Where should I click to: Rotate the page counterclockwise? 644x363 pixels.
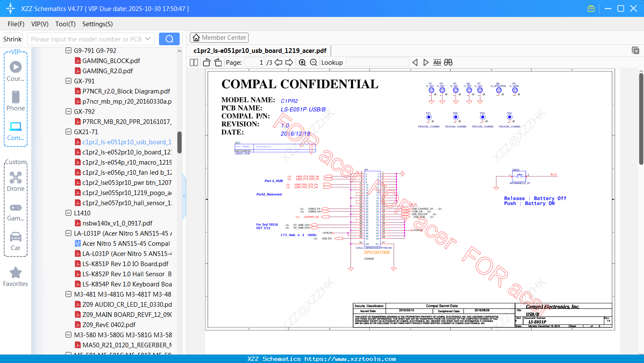[207, 62]
